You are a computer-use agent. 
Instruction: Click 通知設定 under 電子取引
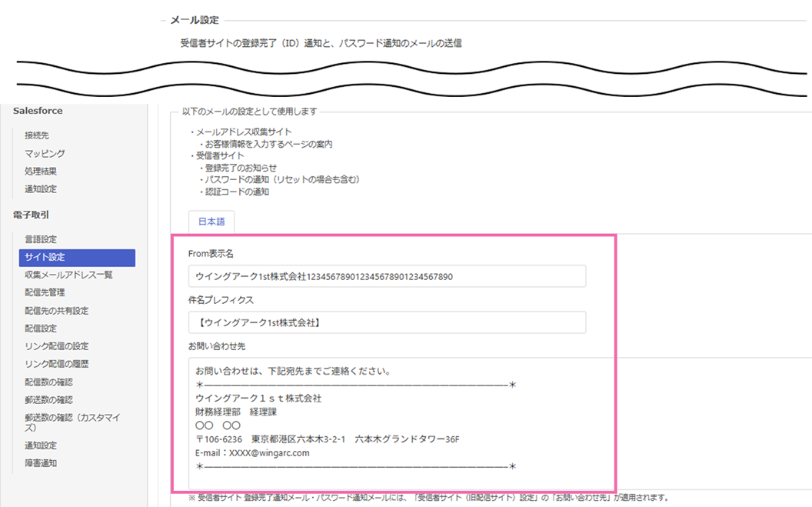point(40,445)
